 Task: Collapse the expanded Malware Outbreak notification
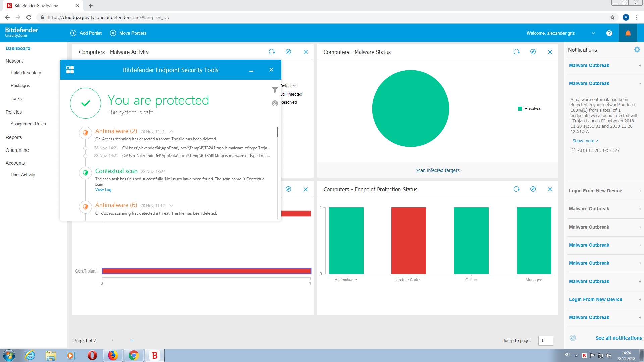[640, 83]
